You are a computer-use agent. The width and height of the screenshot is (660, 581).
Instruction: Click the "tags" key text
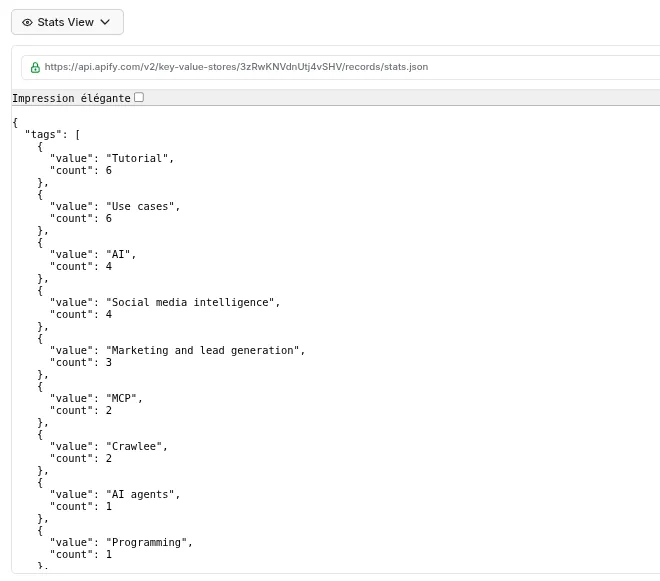43,134
